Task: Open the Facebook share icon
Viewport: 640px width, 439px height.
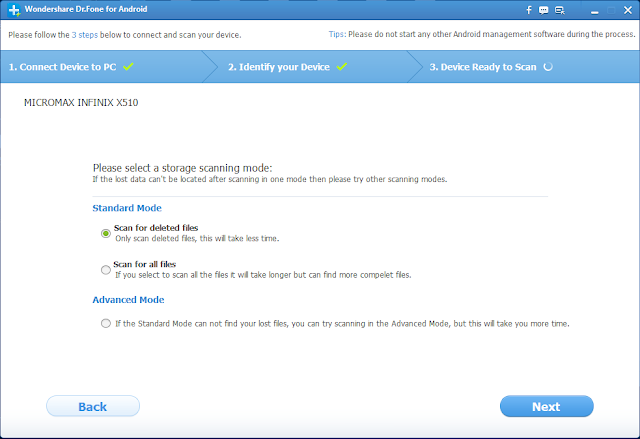Action: point(529,10)
